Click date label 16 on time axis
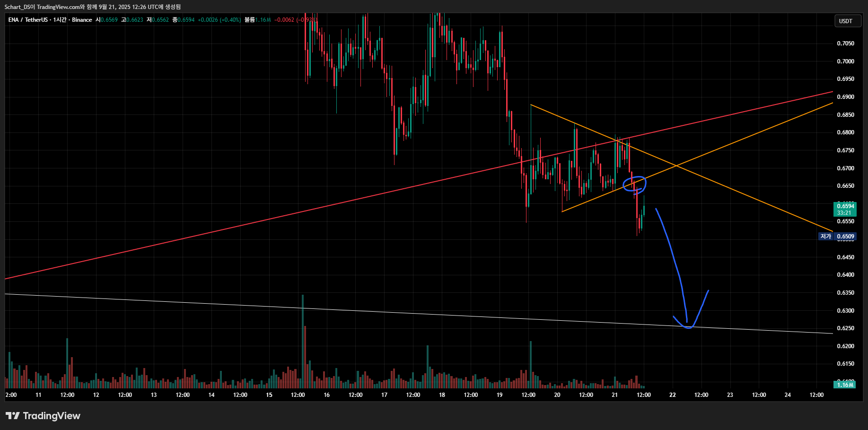This screenshot has width=868, height=430. (x=327, y=395)
